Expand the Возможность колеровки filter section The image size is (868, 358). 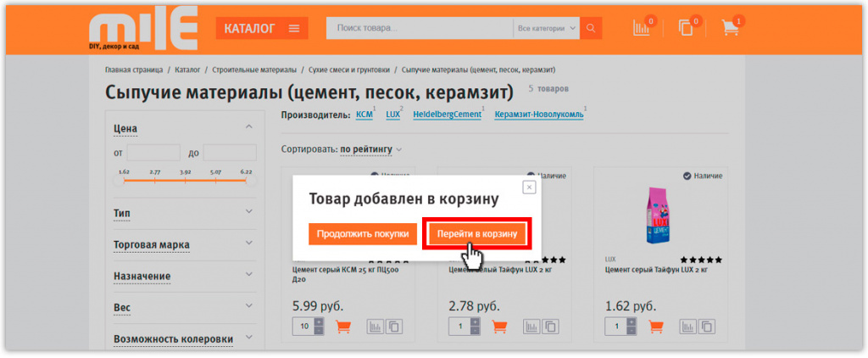[x=249, y=337]
